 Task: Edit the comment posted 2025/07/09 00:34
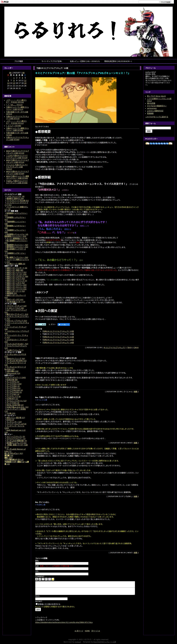(x=136, y=553)
